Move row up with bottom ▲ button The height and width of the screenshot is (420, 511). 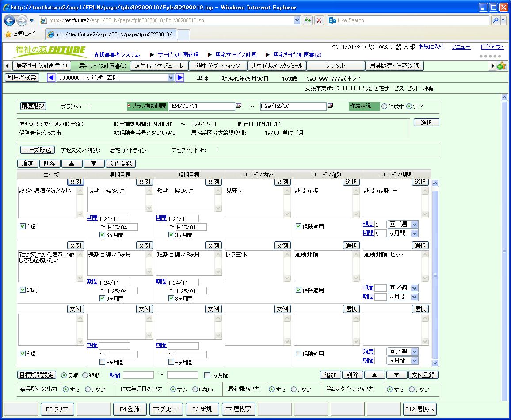374,375
